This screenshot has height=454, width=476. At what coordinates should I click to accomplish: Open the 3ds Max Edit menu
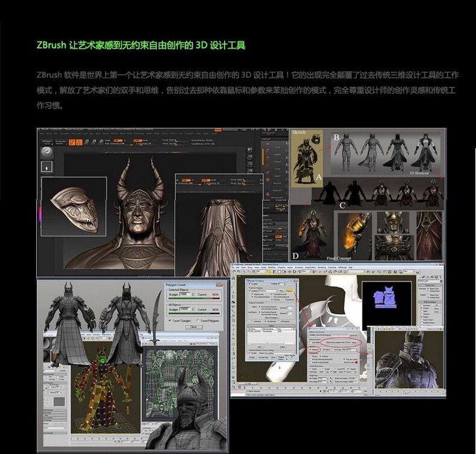click(237, 268)
